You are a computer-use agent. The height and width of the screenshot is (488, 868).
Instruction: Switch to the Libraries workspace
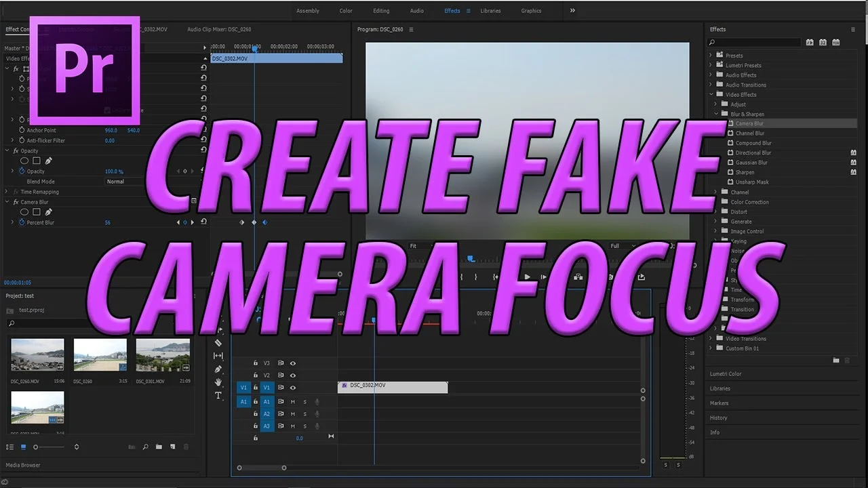[x=490, y=11]
